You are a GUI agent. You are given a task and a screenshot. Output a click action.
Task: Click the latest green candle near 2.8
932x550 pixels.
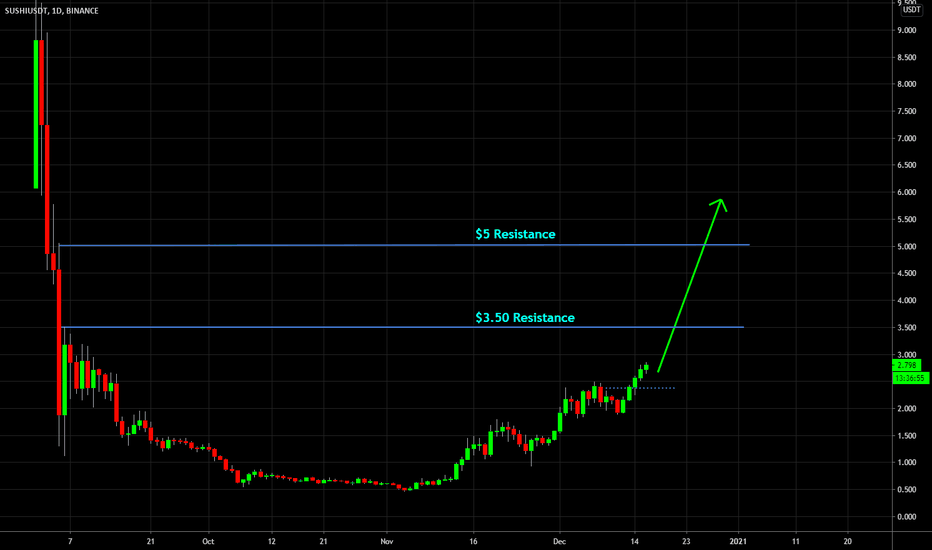coord(646,367)
